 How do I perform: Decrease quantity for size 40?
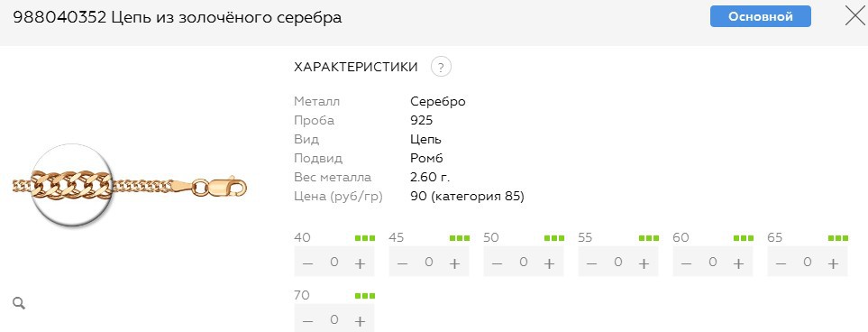click(x=307, y=263)
